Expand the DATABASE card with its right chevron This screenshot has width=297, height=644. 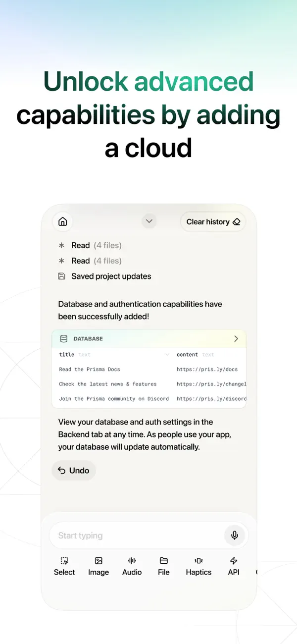(x=236, y=339)
